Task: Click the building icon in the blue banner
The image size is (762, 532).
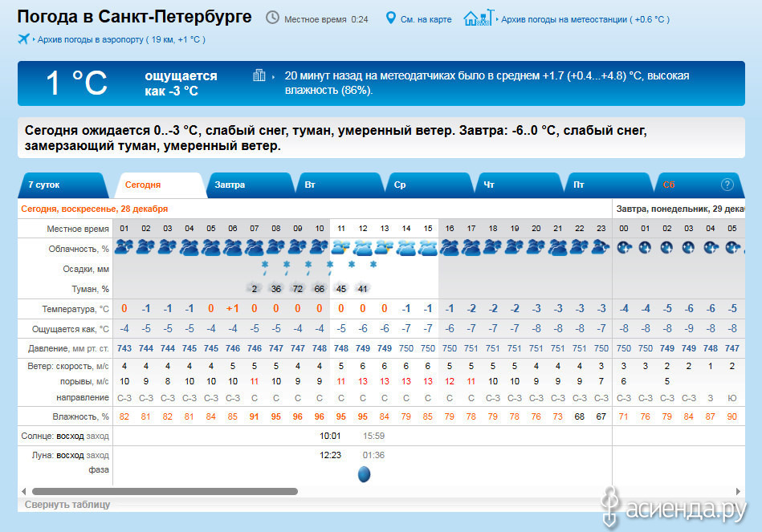Action: tap(259, 75)
